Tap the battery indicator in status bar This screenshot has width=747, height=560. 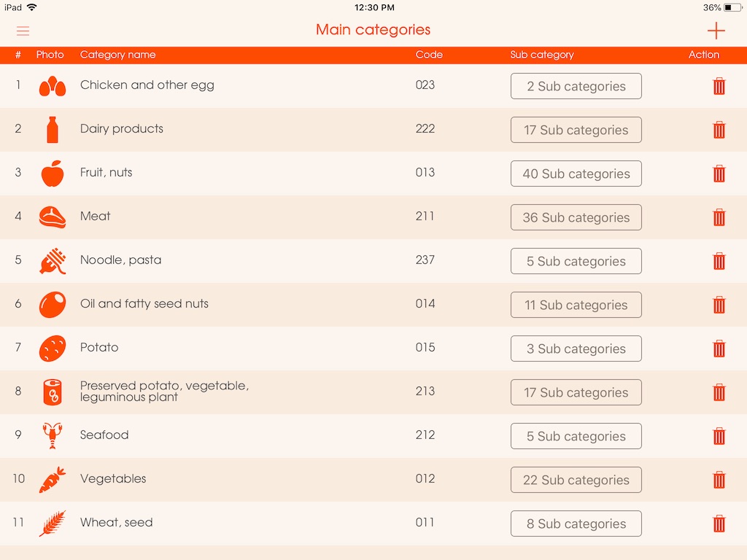732,7
